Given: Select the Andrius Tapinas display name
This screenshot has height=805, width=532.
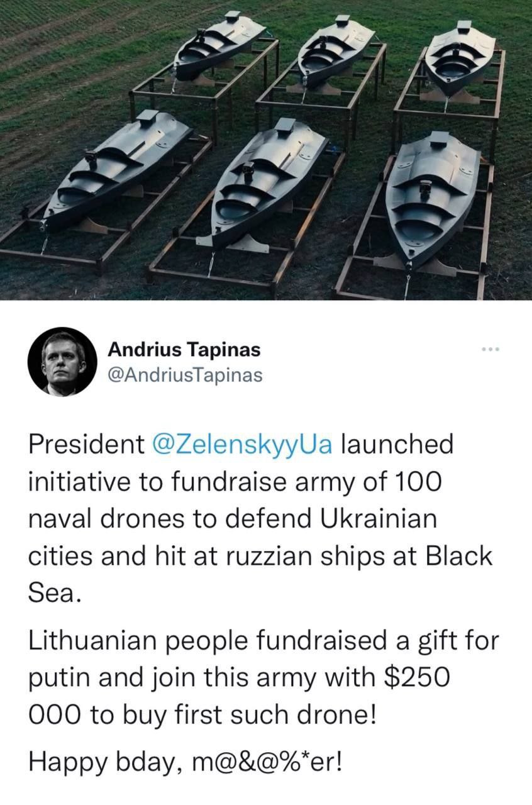Looking at the screenshot, I should (x=184, y=349).
